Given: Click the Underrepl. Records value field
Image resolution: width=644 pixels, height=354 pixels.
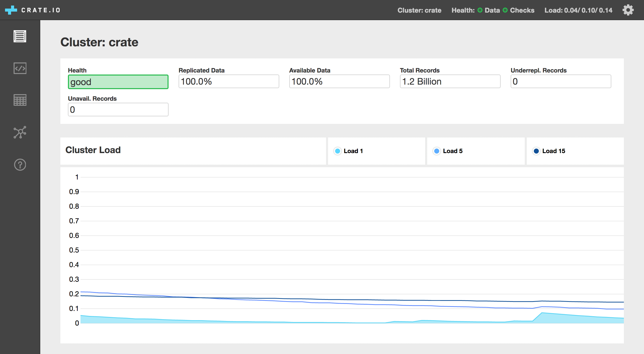Looking at the screenshot, I should coord(562,82).
